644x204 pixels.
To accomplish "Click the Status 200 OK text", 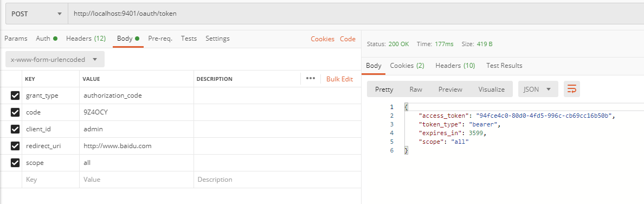I will tap(388, 44).
